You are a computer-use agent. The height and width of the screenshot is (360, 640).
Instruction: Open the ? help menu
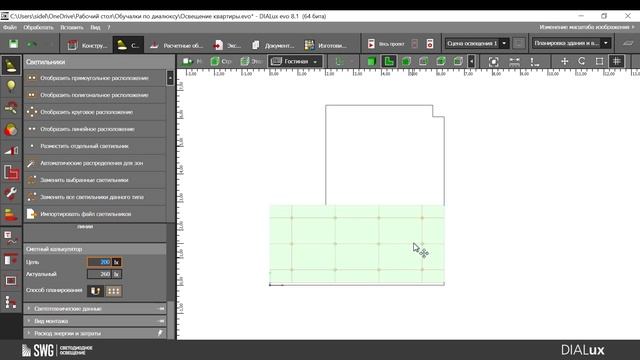(x=109, y=27)
